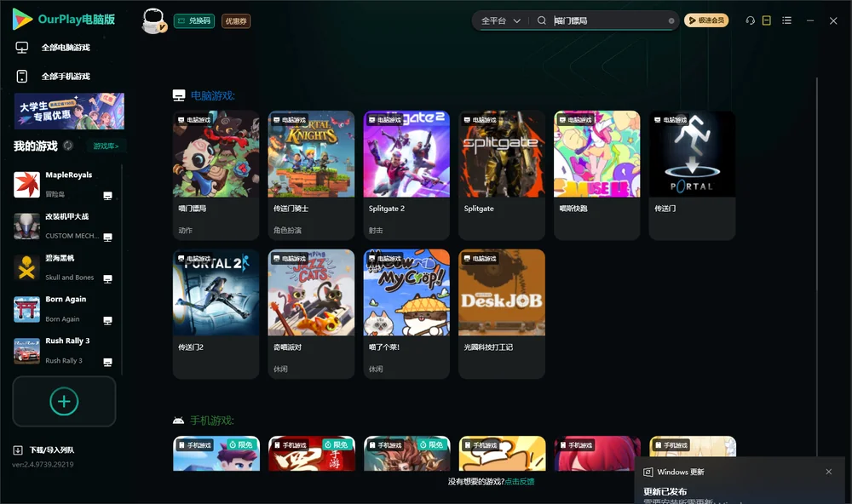Viewport: 852px width, 504px height.
Task: Click the 手机游戏 section android icon
Action: click(x=178, y=421)
